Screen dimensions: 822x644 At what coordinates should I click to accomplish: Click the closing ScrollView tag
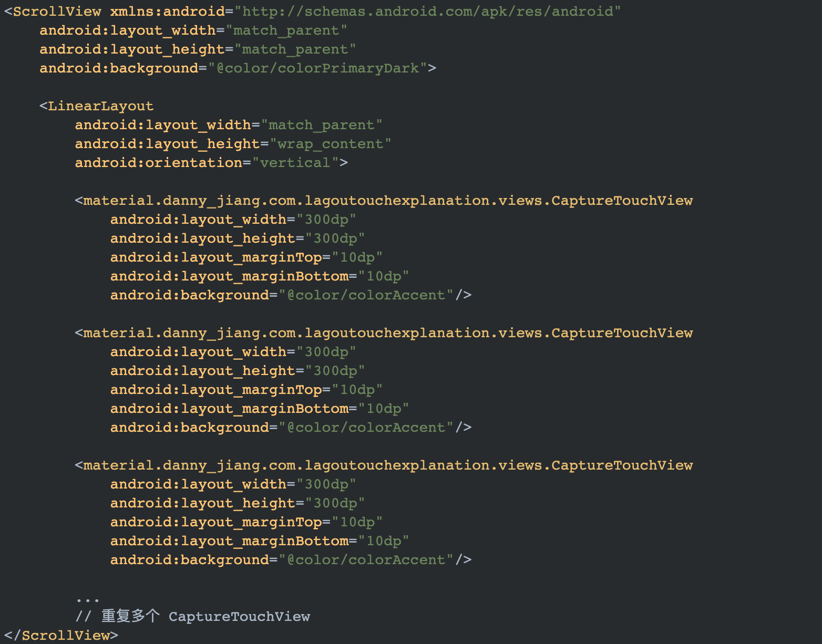coord(59,635)
